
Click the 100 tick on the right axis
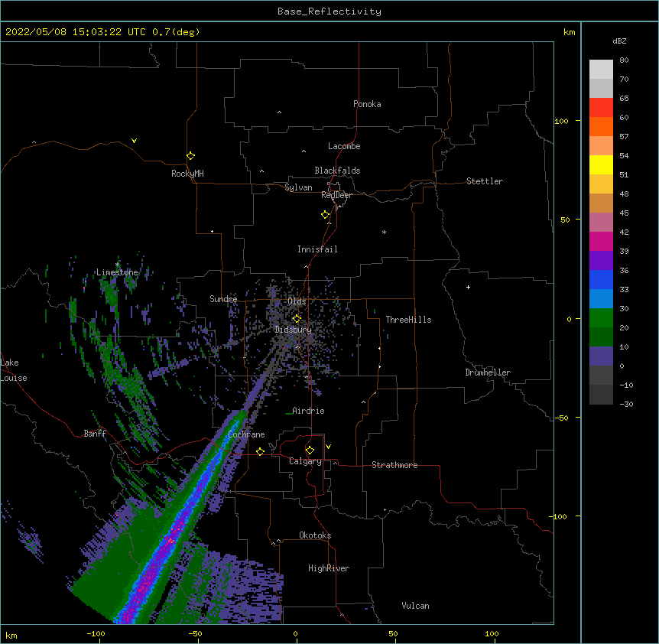pyautogui.click(x=561, y=121)
